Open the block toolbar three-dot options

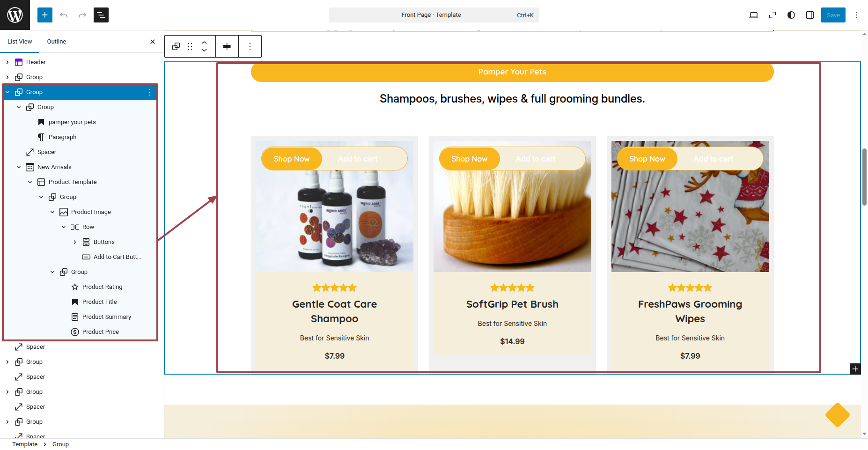pyautogui.click(x=250, y=46)
